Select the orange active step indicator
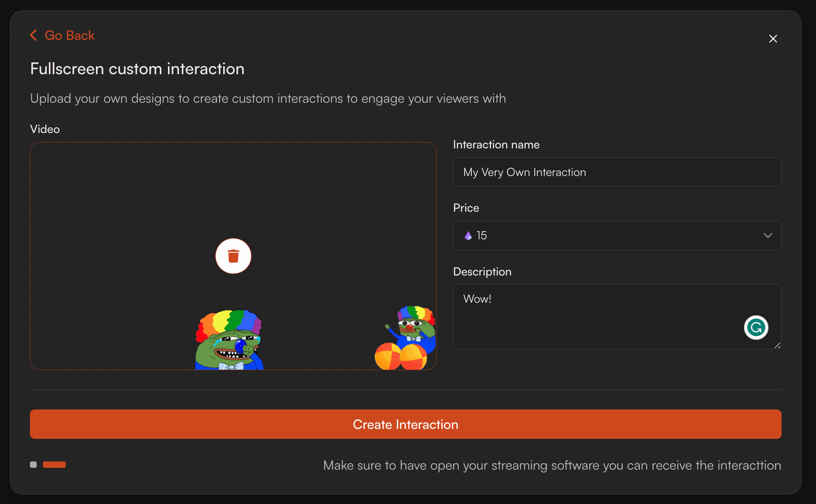The height and width of the screenshot is (504, 816). [54, 465]
